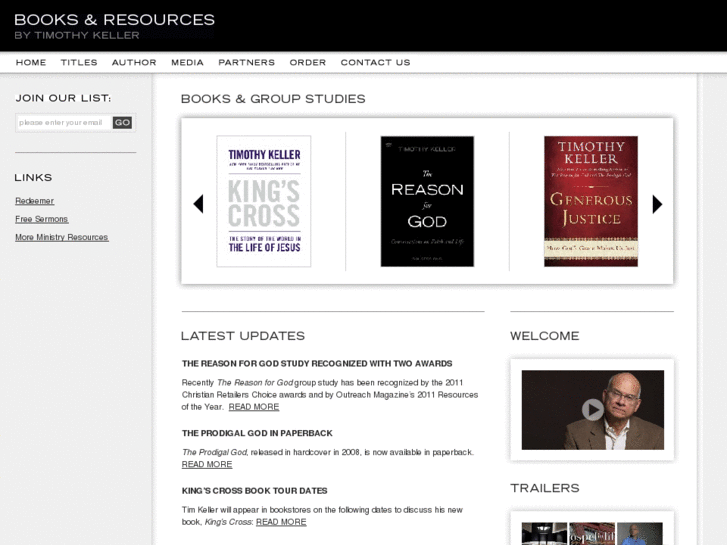Click 'The Prodigal God in Paperback' headline
Screen dimensions: 727x545
tap(257, 433)
